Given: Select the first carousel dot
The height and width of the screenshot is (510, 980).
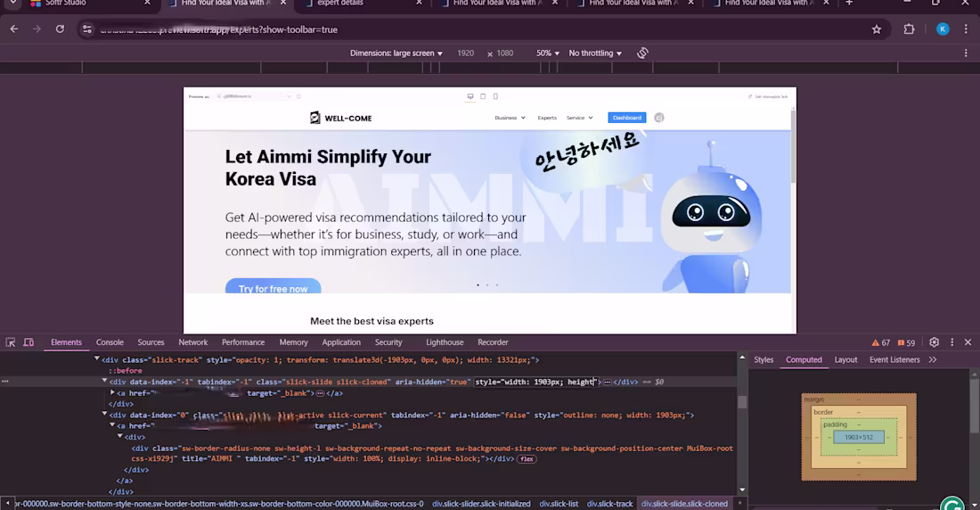Looking at the screenshot, I should [x=478, y=285].
